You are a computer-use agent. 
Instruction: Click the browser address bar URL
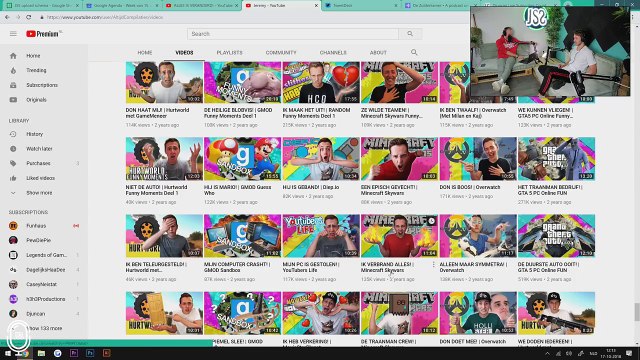click(105, 17)
